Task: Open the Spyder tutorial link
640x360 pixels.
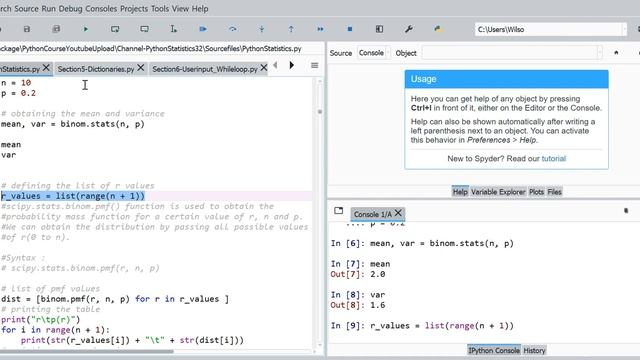Action: click(553, 159)
